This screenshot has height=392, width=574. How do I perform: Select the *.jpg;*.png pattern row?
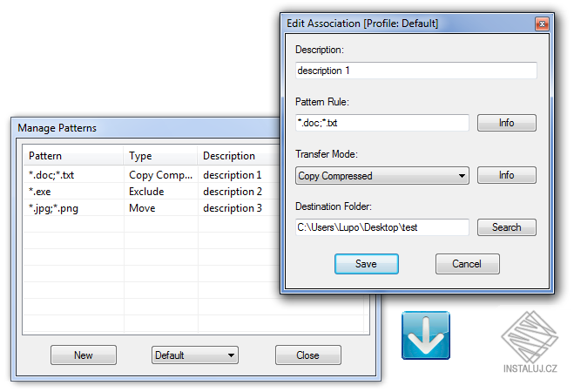click(152, 208)
